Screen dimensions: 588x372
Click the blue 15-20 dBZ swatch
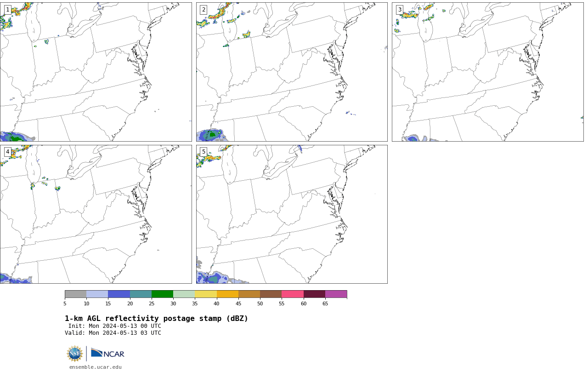click(119, 294)
